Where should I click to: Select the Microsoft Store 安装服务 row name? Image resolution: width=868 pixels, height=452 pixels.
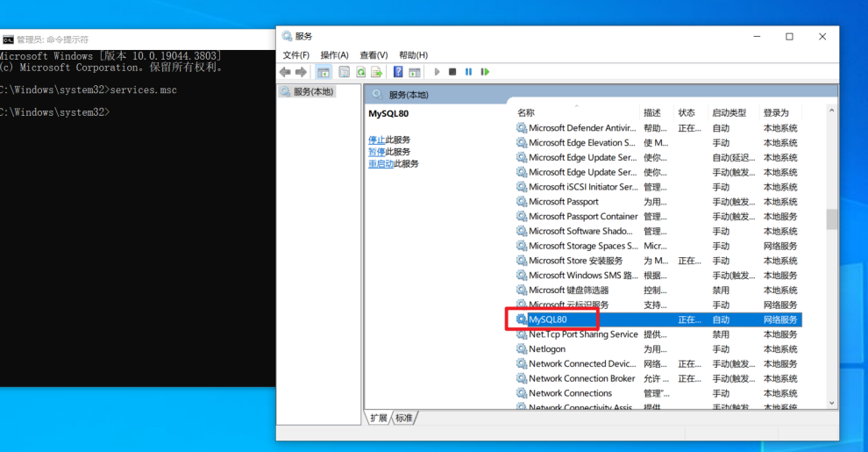(x=576, y=261)
